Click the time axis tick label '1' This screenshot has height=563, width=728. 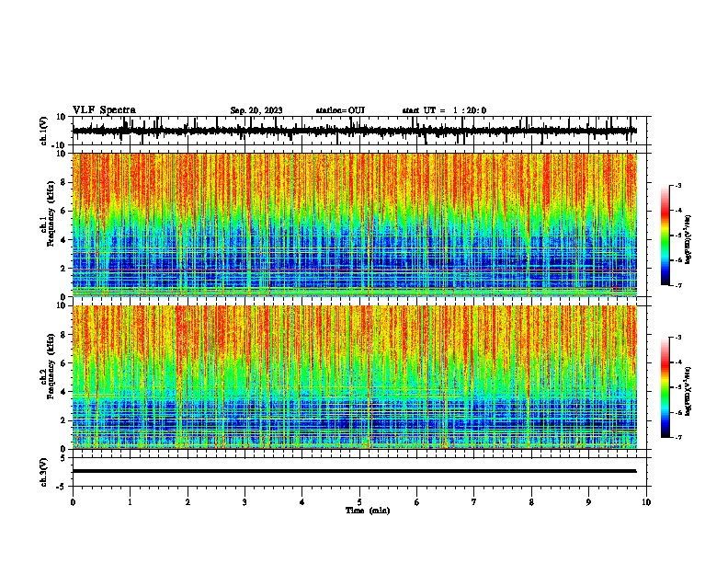pos(131,502)
